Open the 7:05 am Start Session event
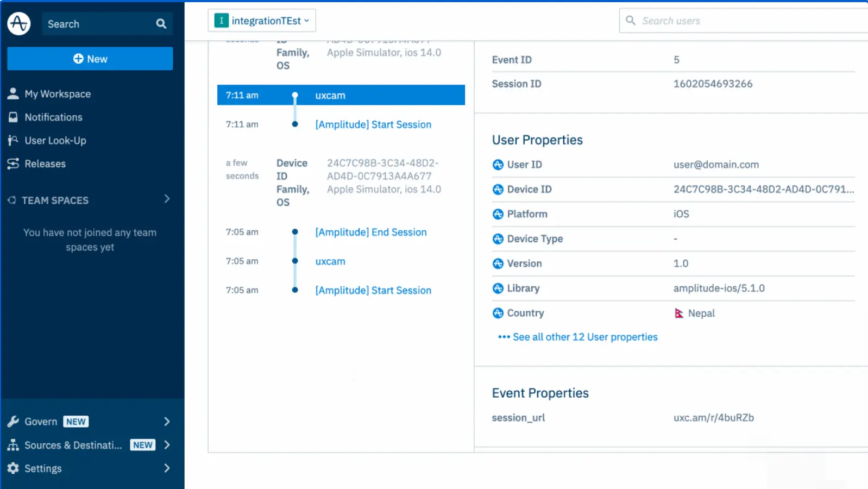The width and height of the screenshot is (868, 489). coord(373,290)
